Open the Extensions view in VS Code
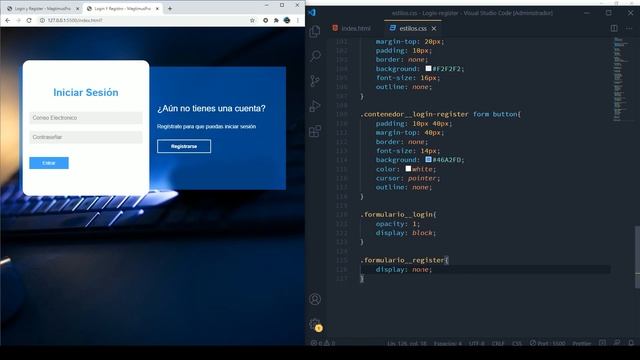This screenshot has height=360, width=640. (x=315, y=131)
